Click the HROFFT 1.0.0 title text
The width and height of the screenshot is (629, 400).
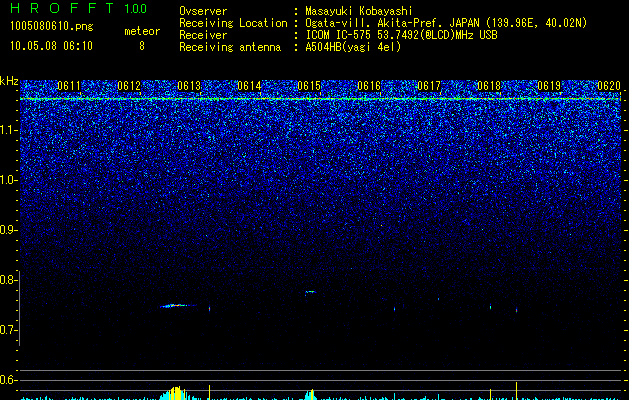[78, 8]
